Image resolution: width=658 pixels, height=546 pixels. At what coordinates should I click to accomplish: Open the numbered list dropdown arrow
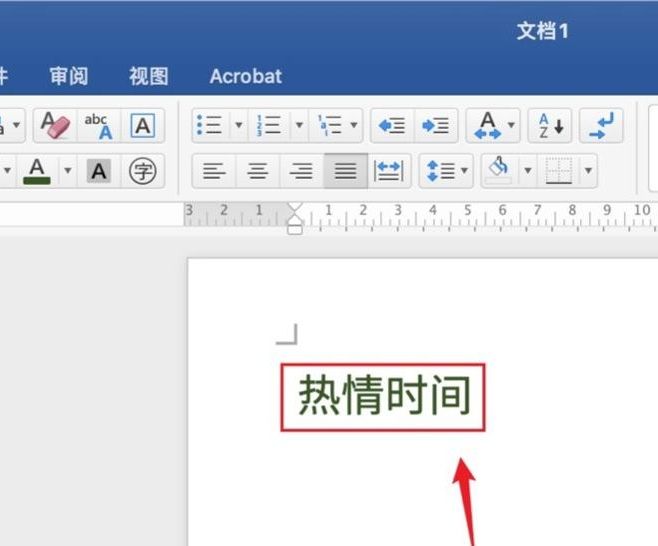[298, 126]
